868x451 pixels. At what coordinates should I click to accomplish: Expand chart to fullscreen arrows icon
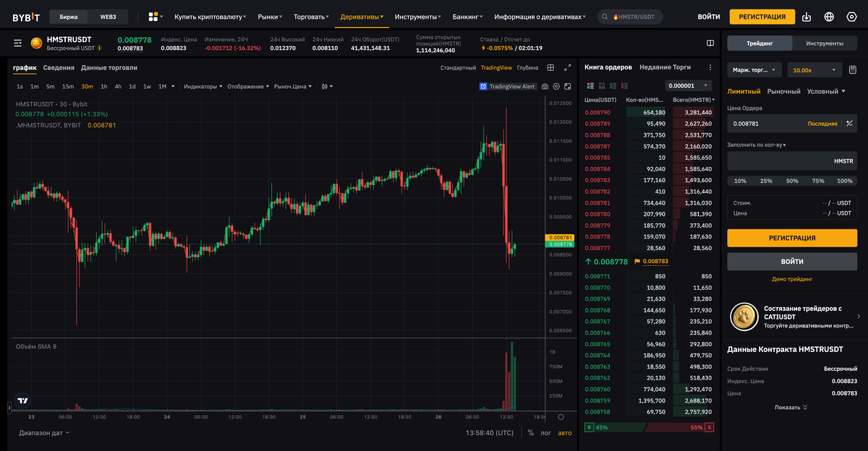(x=567, y=67)
